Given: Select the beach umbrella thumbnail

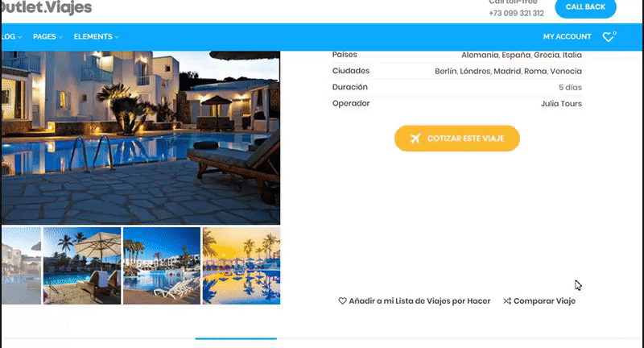Looking at the screenshot, I should tap(82, 266).
